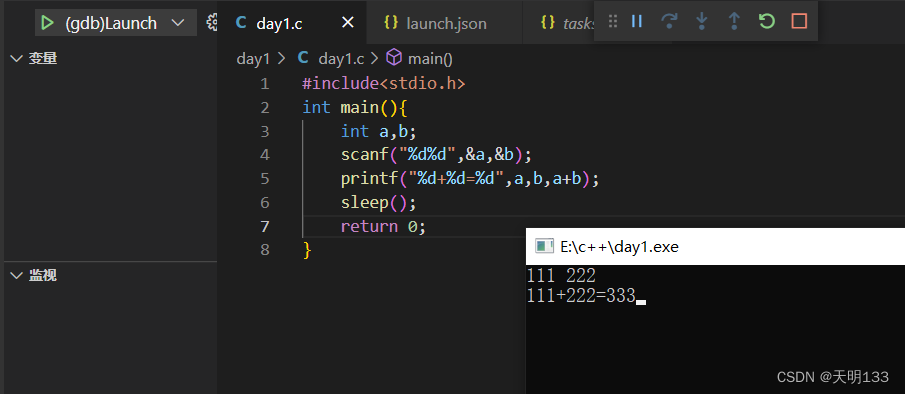Select day1.c file in breadcrumb
Screen dimensions: 905x394
click(341, 59)
